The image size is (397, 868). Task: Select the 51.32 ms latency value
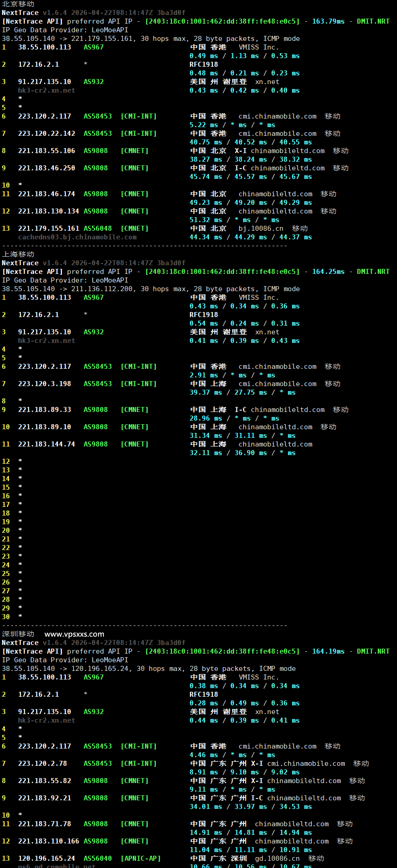[206, 220]
